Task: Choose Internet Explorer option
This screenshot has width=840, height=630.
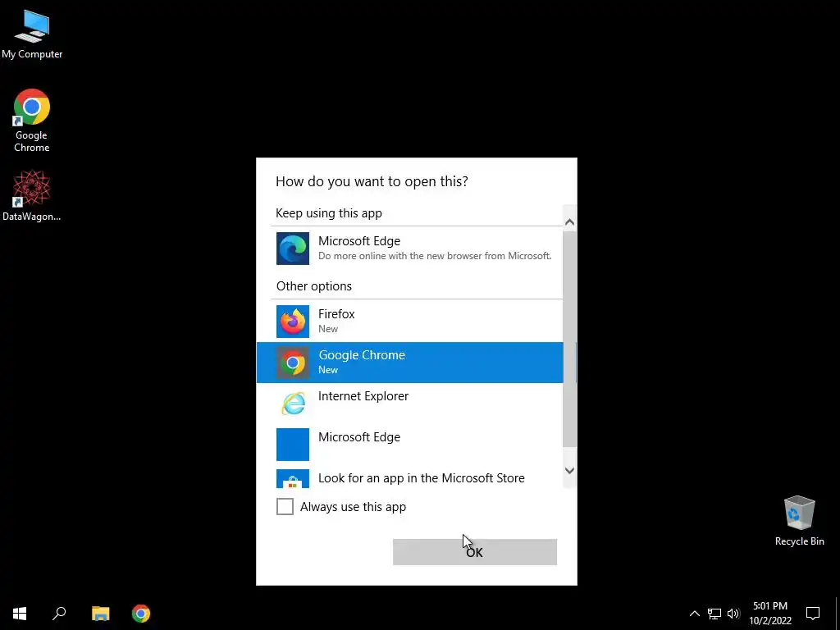Action: [410, 404]
